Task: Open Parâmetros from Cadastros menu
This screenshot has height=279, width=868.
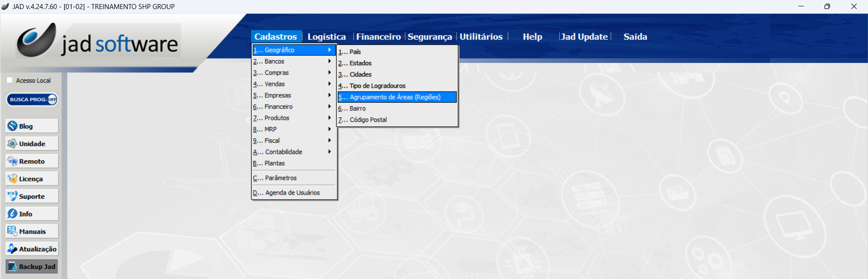Action: click(x=280, y=178)
